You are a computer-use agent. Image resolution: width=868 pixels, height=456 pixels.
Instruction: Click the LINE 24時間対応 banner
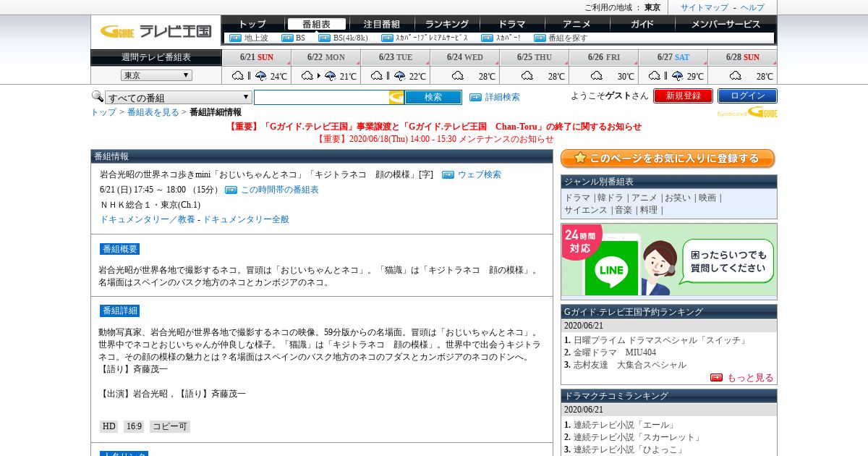tap(669, 261)
